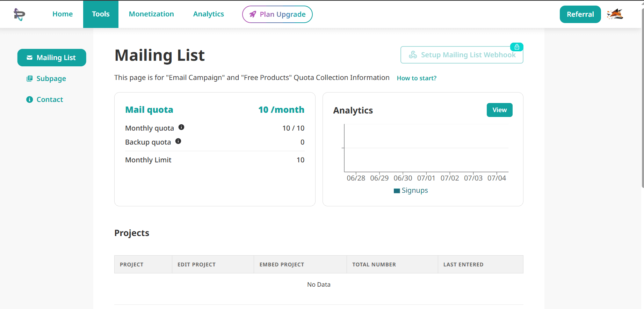
Task: Click the Monthly quota info icon
Action: [x=181, y=127]
